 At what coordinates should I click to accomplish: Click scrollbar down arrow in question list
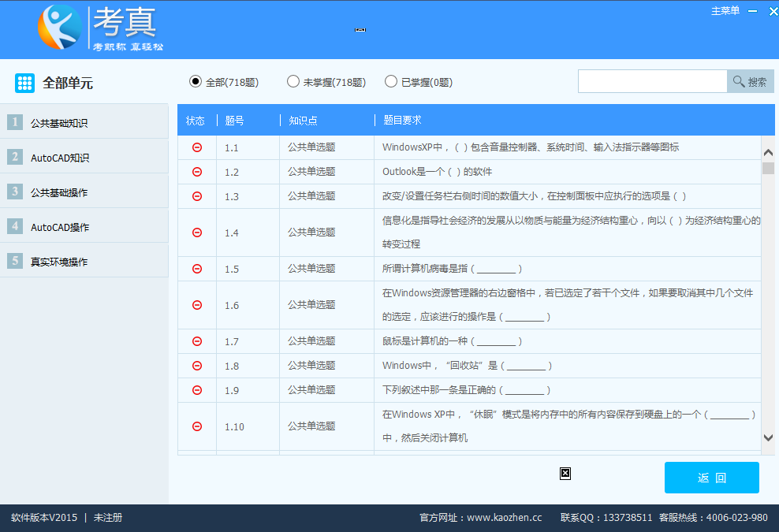tap(768, 437)
